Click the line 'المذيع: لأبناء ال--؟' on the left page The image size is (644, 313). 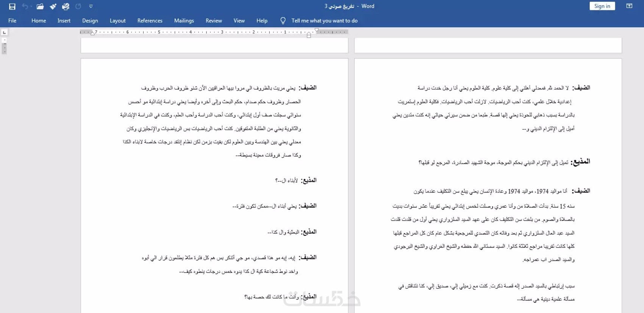pyautogui.click(x=295, y=180)
